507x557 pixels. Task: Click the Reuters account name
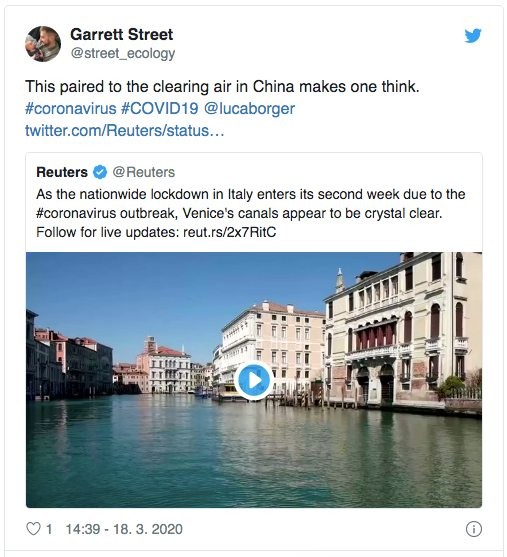62,172
